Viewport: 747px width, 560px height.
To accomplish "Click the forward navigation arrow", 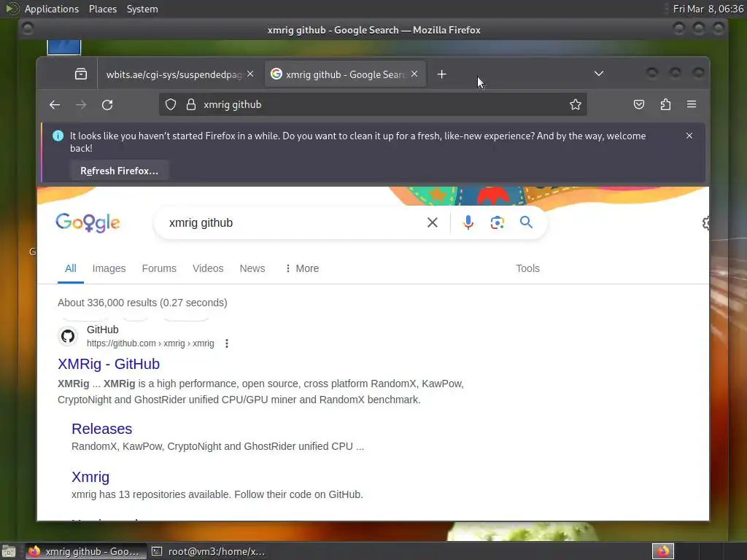I will click(x=81, y=105).
